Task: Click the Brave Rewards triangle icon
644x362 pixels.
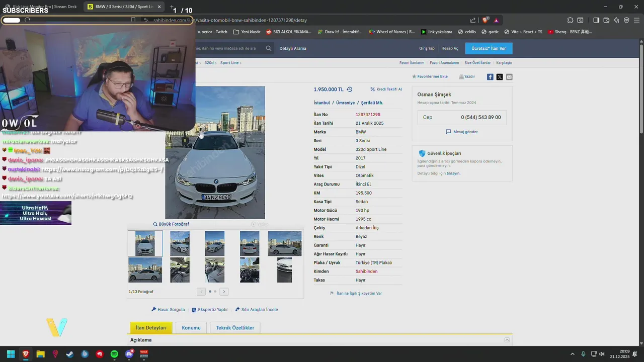Action: [x=496, y=20]
